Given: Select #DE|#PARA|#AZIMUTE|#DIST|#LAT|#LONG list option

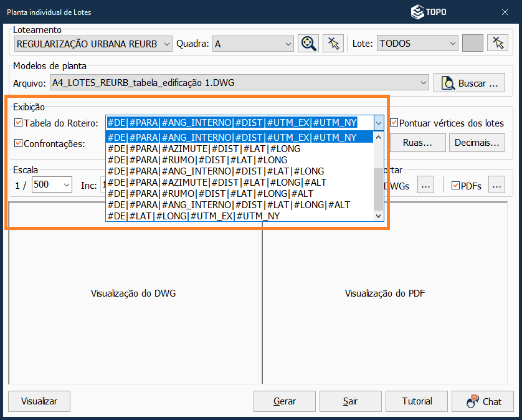Looking at the screenshot, I should 204,149.
